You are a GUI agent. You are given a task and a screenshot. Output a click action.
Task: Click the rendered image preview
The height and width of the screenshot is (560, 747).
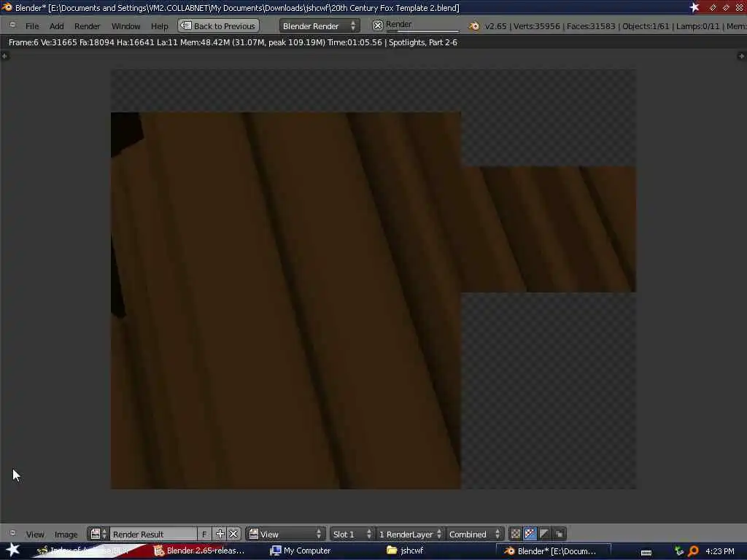tap(373, 279)
